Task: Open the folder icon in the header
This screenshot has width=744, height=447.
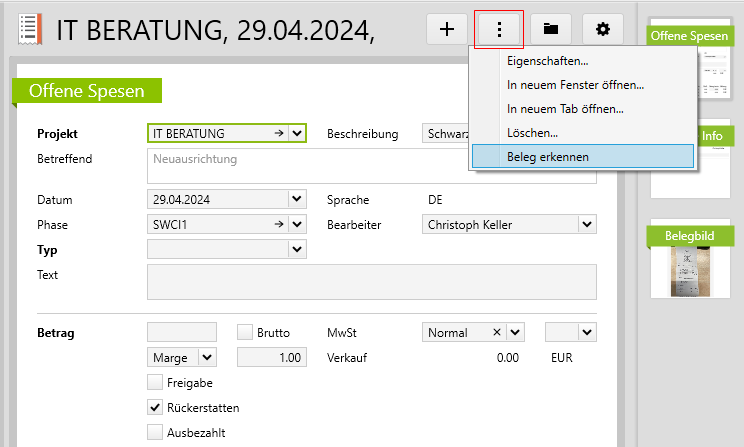Action: (x=551, y=30)
